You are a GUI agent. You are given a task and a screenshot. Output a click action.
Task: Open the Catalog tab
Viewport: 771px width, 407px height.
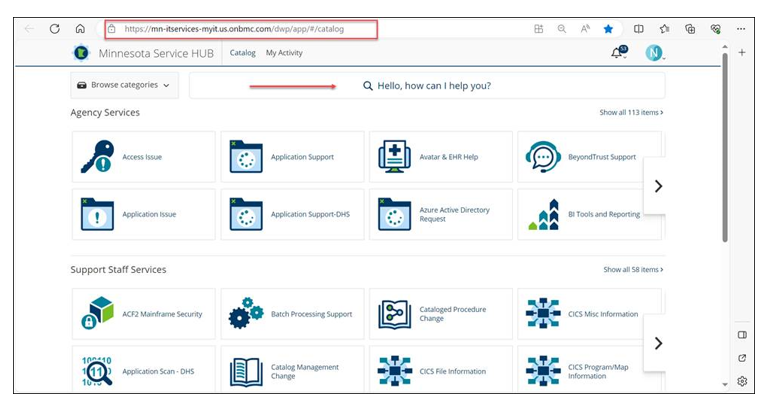(242, 53)
